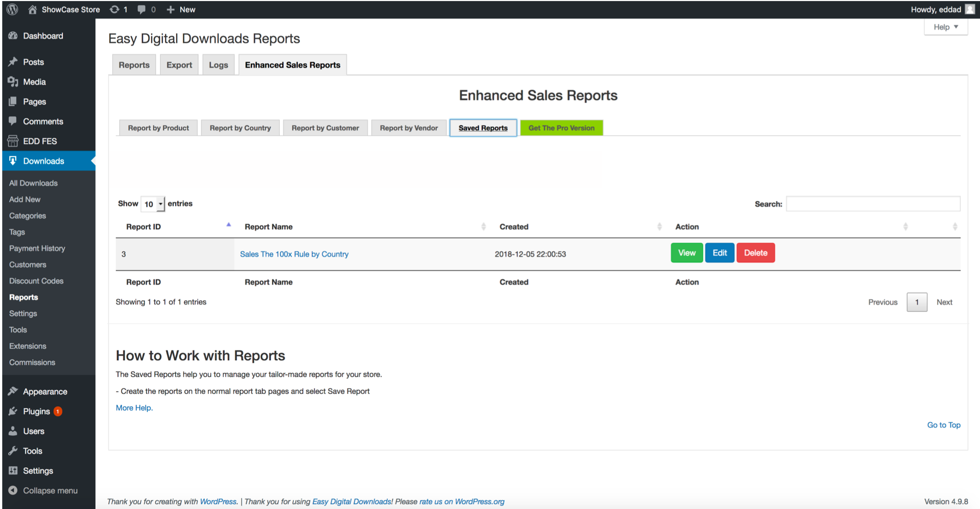This screenshot has height=509, width=980.
Task: Open Add New submenu item
Action: point(25,199)
